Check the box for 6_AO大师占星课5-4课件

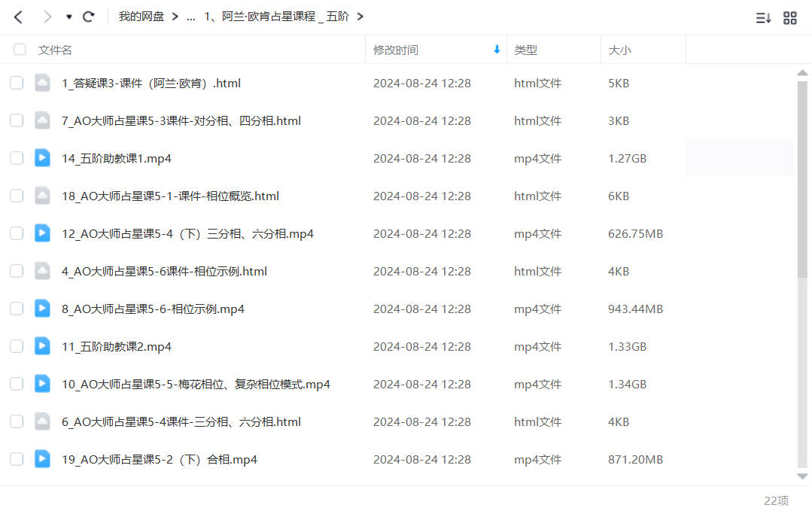17,421
